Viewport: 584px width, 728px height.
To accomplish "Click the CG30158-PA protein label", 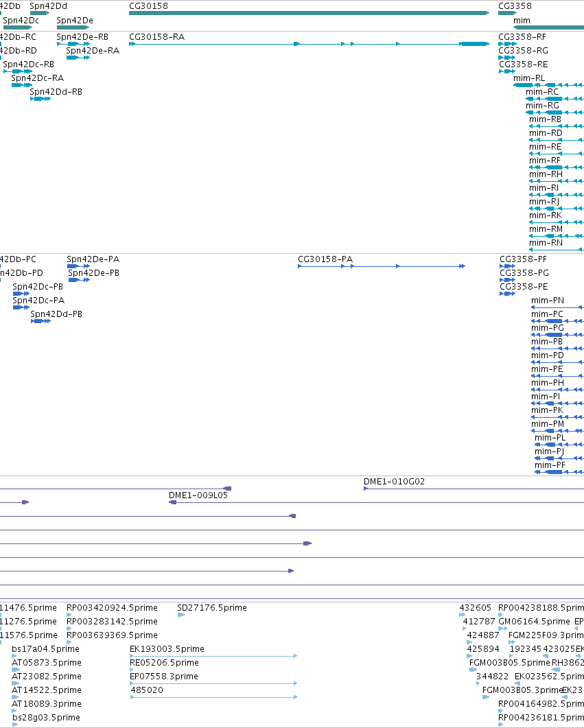I will (325, 259).
